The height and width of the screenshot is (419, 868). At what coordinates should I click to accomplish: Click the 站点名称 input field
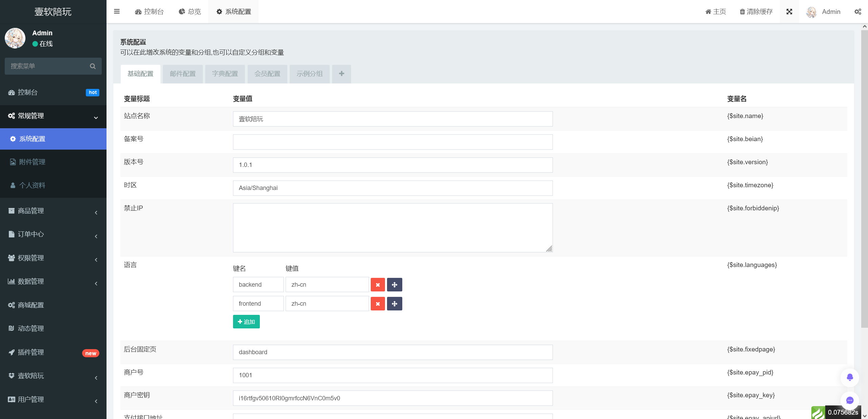tap(392, 119)
